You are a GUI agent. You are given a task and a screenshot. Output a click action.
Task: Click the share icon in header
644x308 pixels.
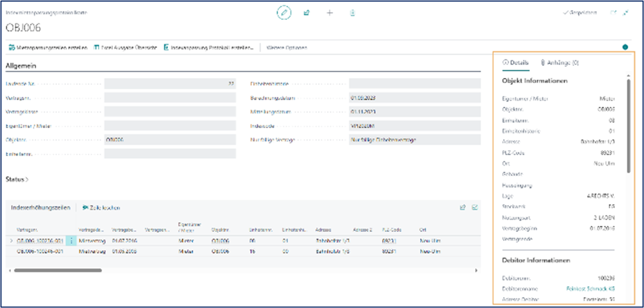[x=307, y=13]
